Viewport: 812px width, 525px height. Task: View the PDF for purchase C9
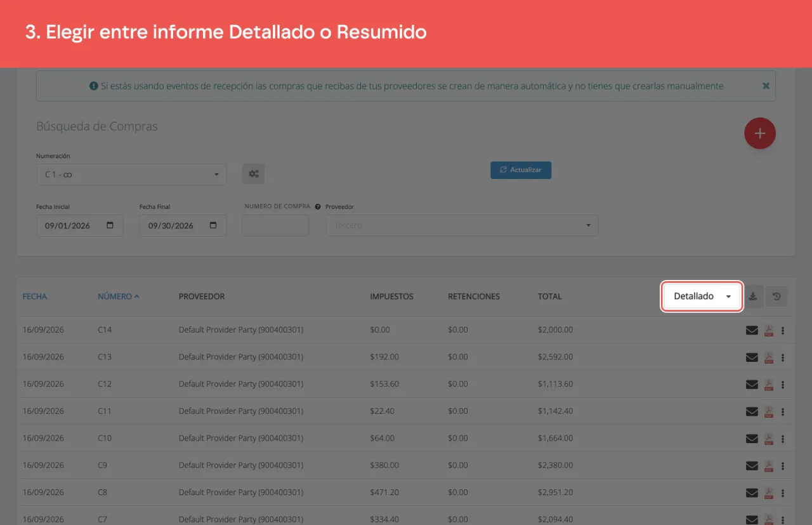(x=768, y=465)
